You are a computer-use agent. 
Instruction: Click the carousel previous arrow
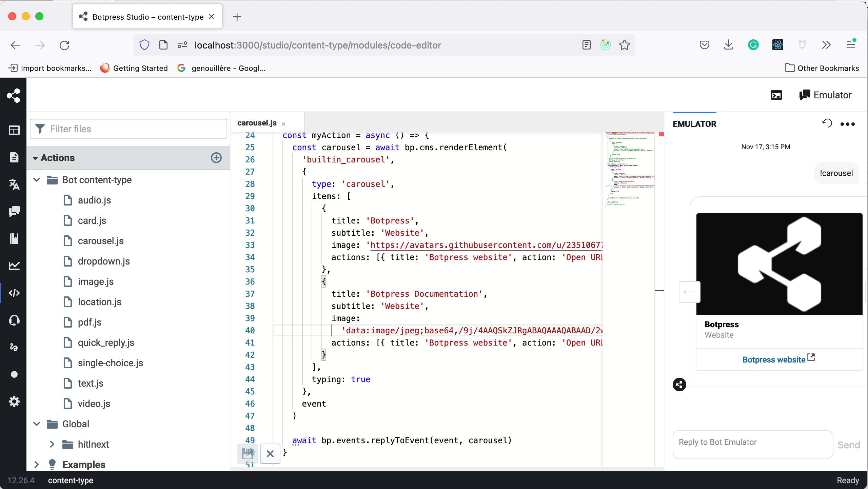(689, 292)
